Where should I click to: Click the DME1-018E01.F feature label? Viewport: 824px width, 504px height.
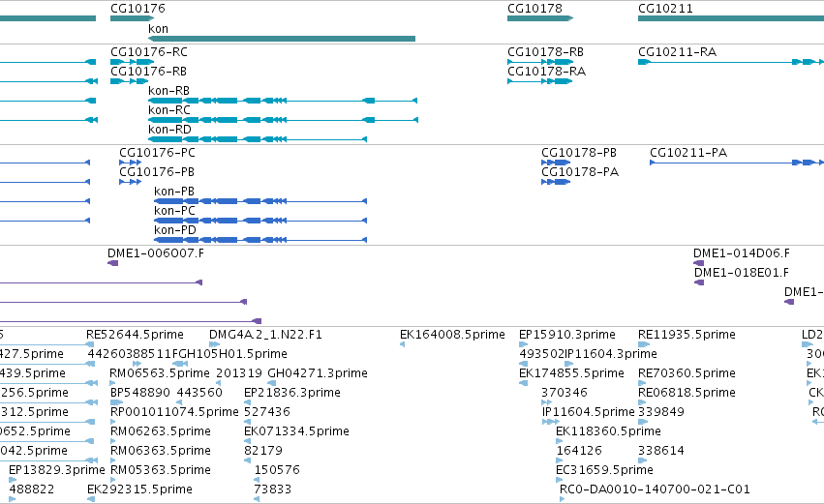click(742, 273)
